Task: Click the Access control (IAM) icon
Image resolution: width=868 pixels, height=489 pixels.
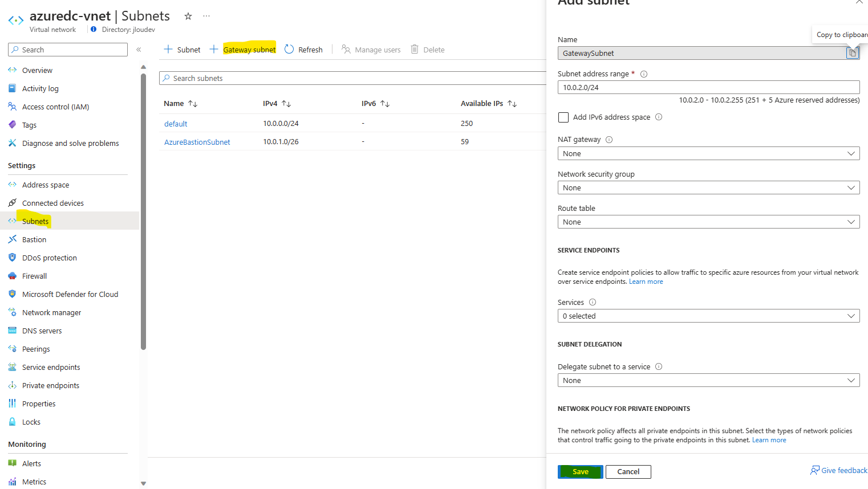Action: (13, 107)
